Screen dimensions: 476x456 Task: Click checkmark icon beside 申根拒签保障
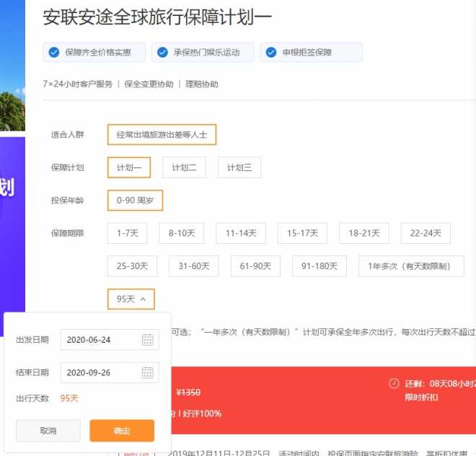[271, 52]
